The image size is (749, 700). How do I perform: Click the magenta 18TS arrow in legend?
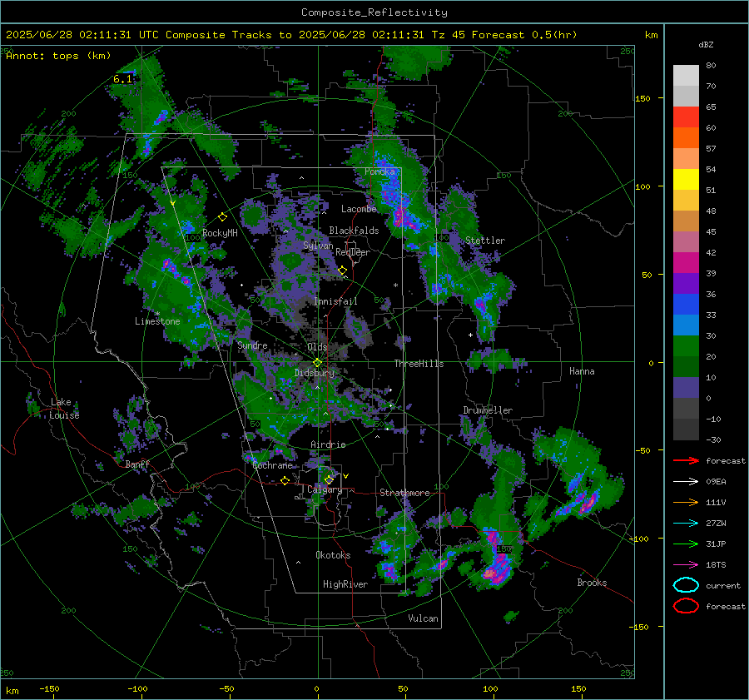point(686,565)
